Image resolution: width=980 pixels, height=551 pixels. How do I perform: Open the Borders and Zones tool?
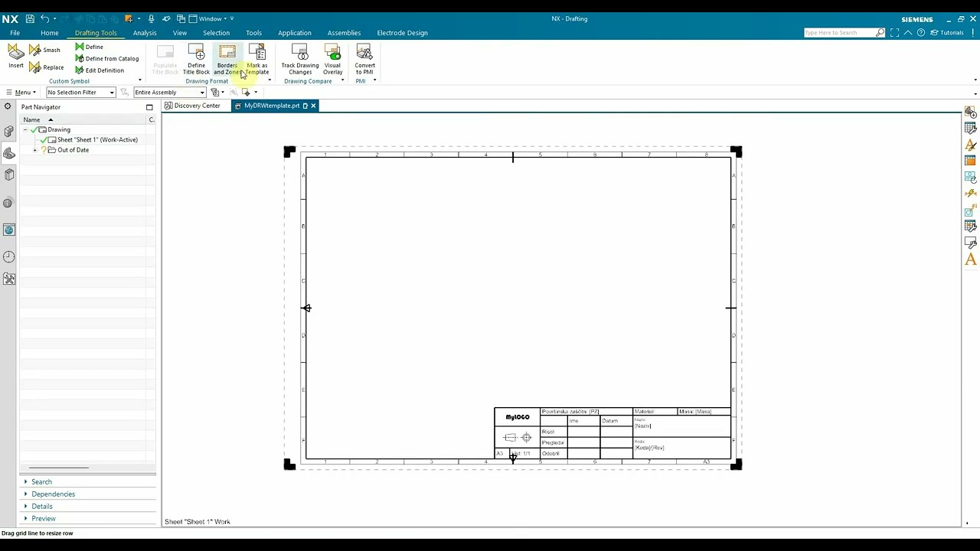point(227,60)
